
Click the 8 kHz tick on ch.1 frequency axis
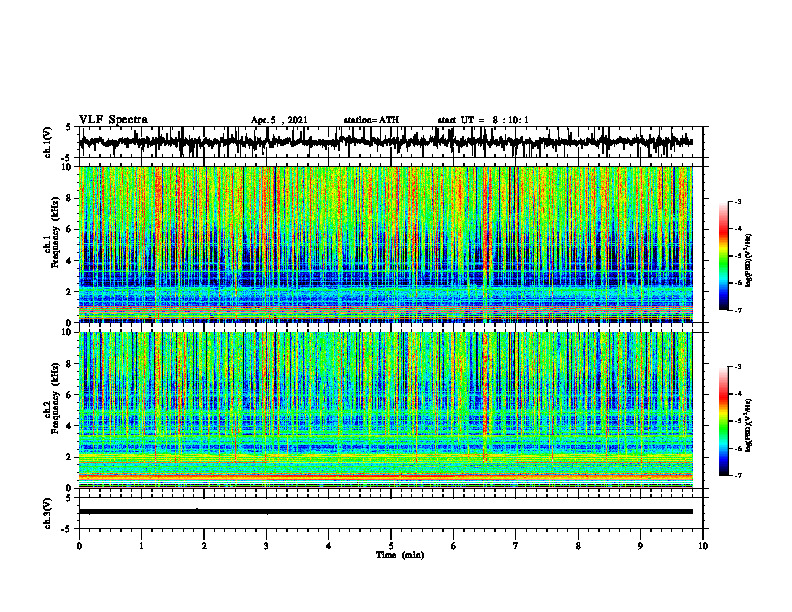coord(70,198)
